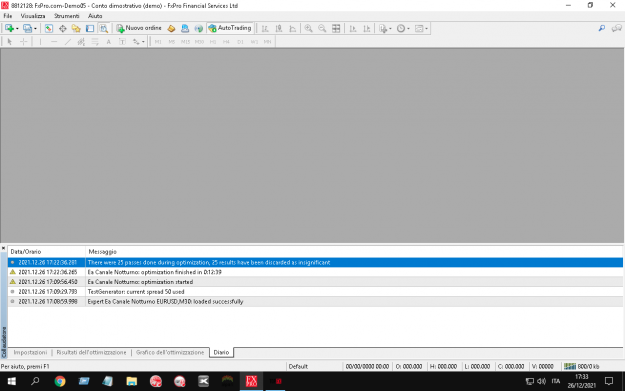Select the equidistant channel tool
Screen dimensions: 625x391
click(x=81, y=41)
